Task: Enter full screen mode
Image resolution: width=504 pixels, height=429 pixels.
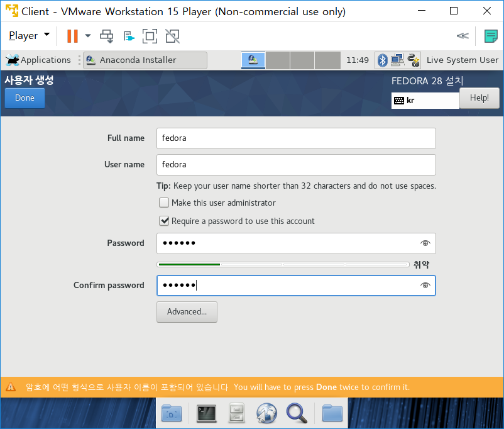Action: [x=150, y=36]
